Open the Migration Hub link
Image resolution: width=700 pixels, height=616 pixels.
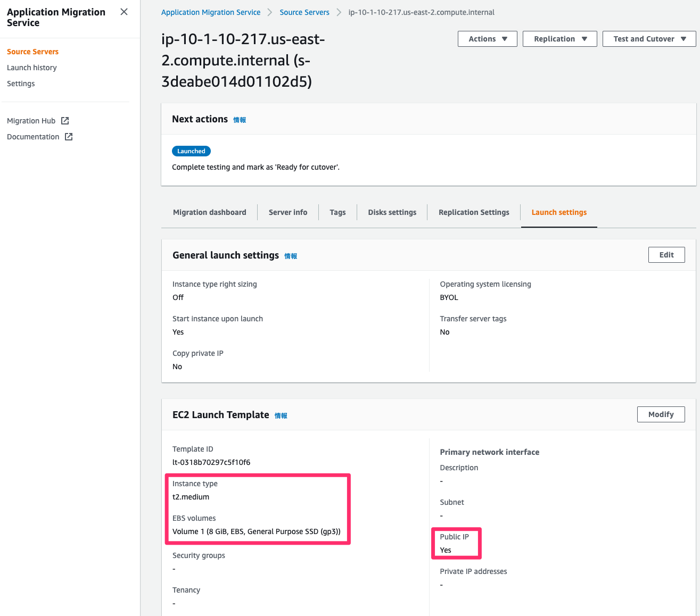[31, 121]
